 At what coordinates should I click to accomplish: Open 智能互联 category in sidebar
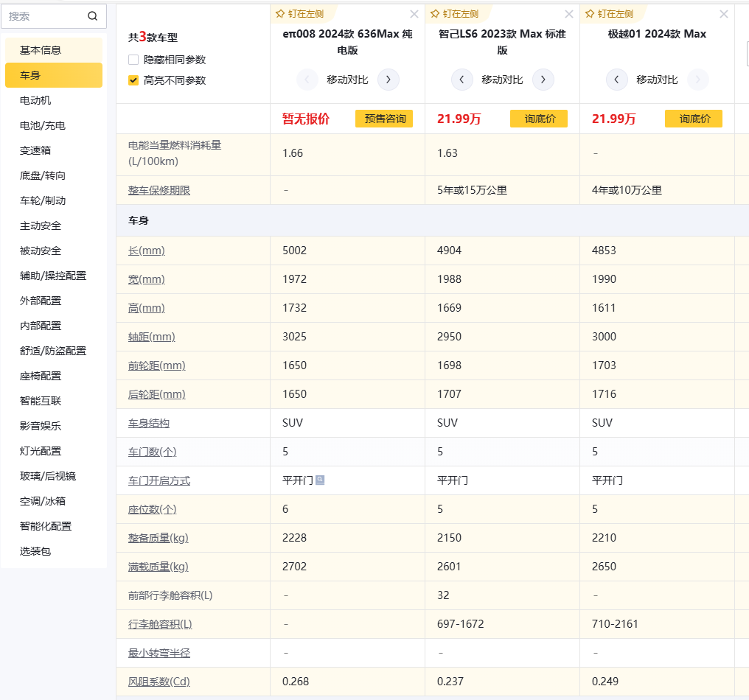click(x=41, y=401)
